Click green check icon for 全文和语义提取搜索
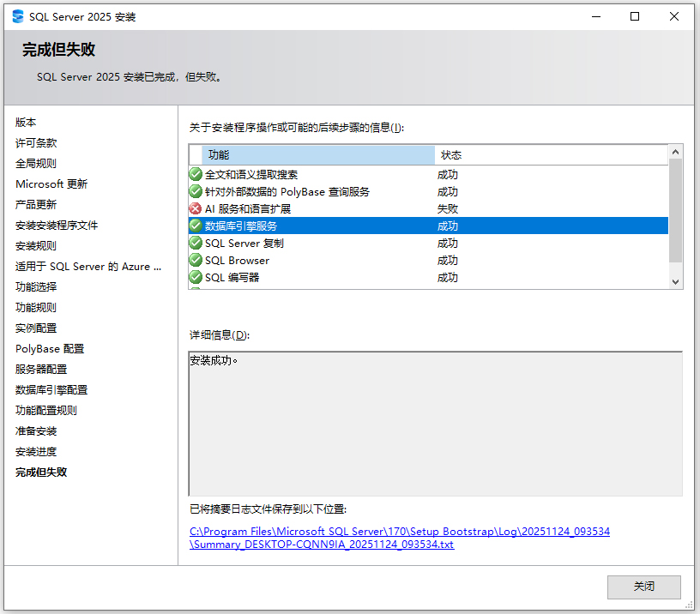This screenshot has height=614, width=700. (196, 174)
